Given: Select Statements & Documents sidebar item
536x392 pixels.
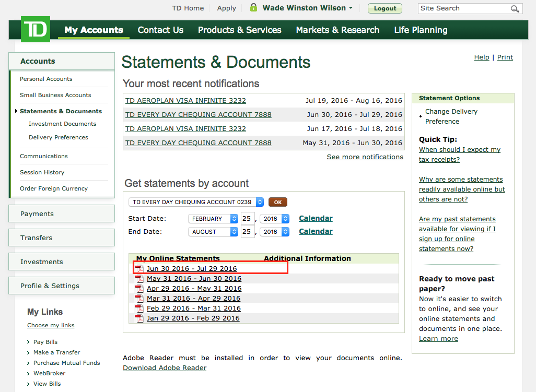Looking at the screenshot, I should [x=61, y=111].
